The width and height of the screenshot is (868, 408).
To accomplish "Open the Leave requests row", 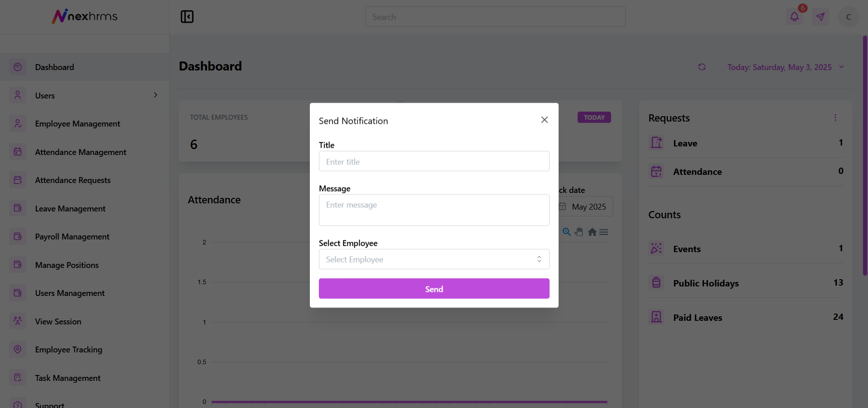I will coord(746,143).
